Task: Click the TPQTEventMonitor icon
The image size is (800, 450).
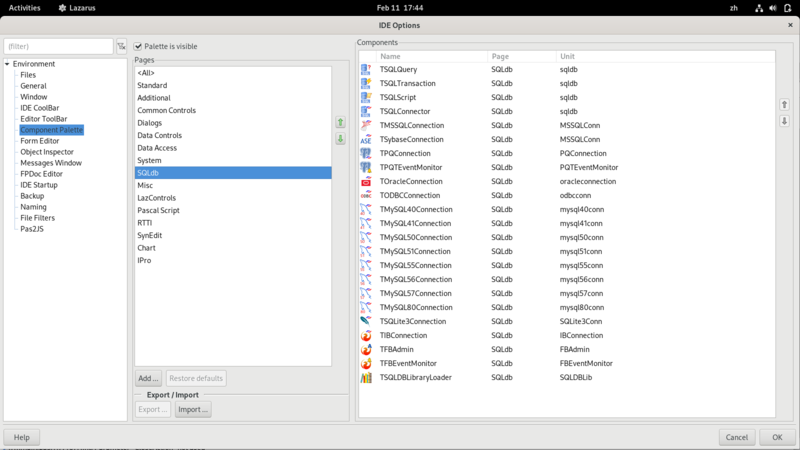Action: coord(366,167)
